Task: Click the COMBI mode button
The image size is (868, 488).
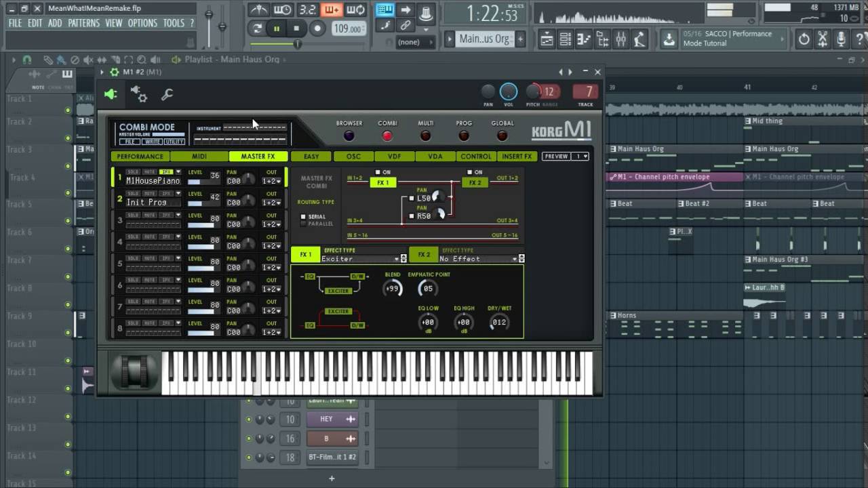Action: click(387, 136)
